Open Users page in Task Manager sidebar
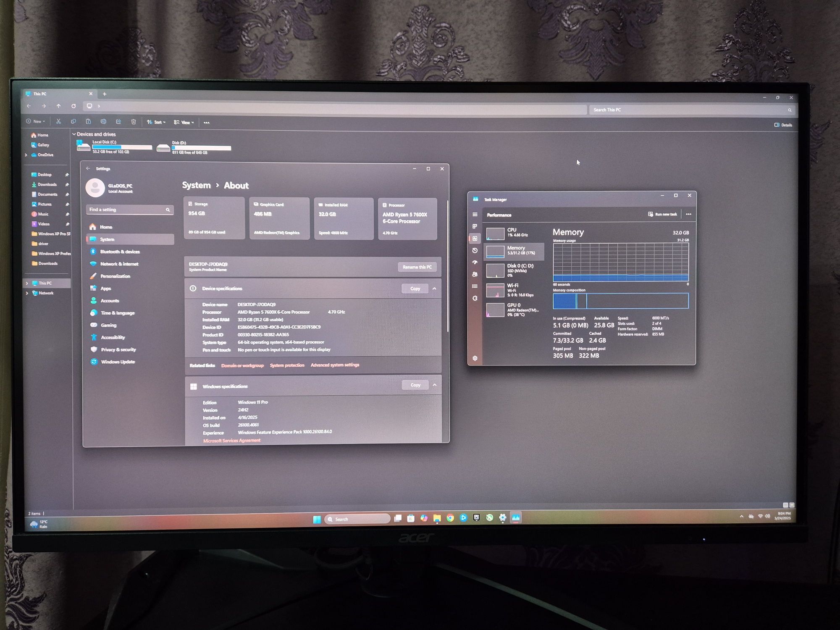This screenshot has height=630, width=840. coord(475,274)
